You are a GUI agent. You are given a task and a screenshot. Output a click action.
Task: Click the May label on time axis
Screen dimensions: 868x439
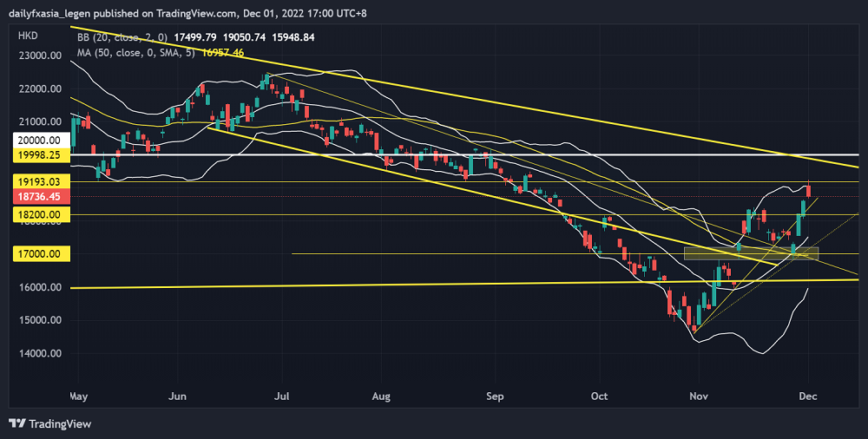tap(79, 396)
